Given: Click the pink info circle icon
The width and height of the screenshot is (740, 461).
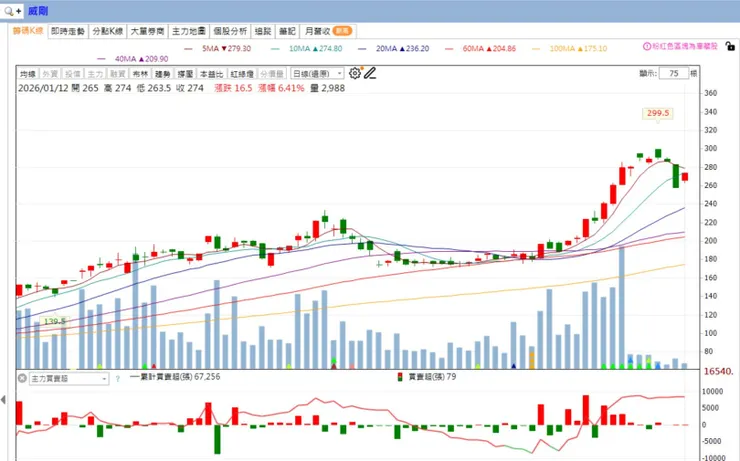Looking at the screenshot, I should [x=647, y=46].
